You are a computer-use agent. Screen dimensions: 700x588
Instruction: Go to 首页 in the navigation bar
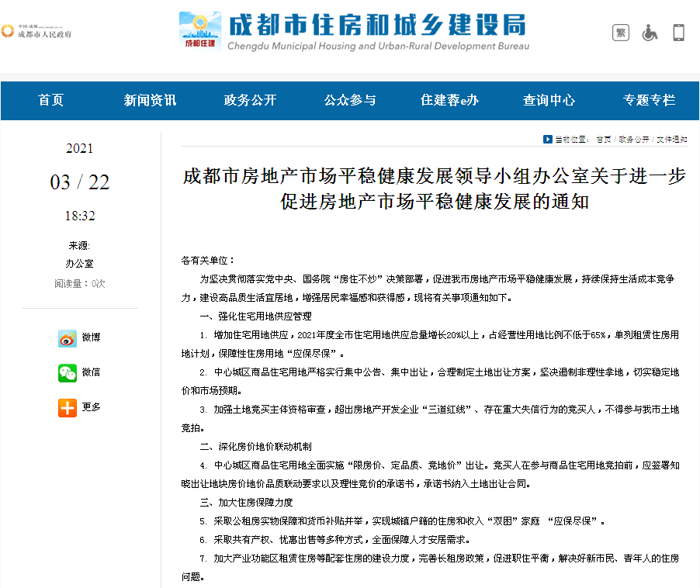point(51,100)
